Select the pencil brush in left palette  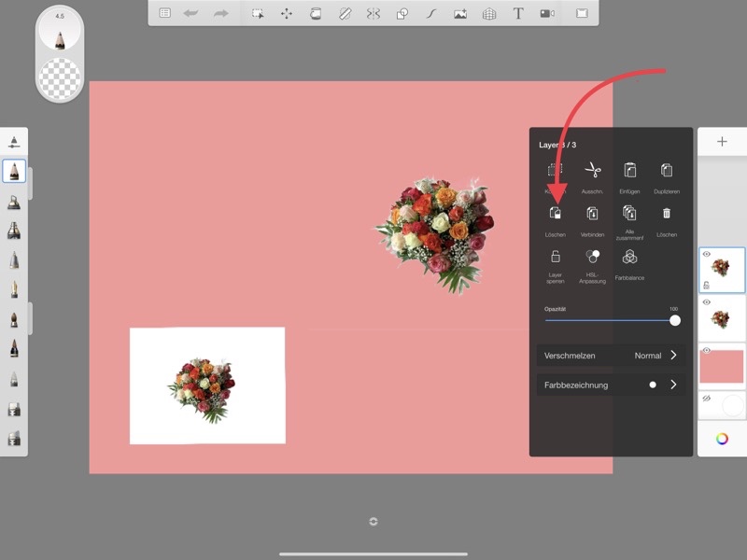coord(14,171)
